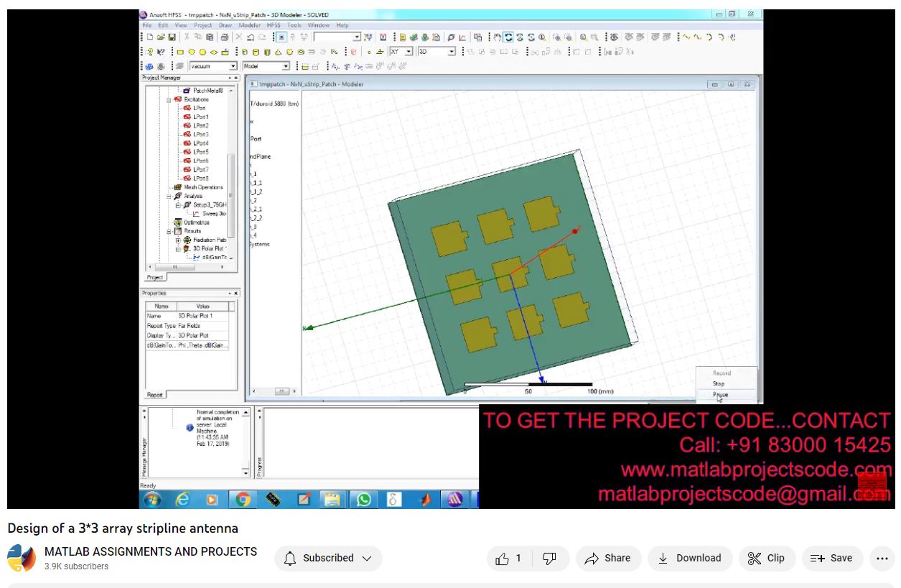The height and width of the screenshot is (588, 901).
Task: Click the Download button
Action: tap(689, 559)
